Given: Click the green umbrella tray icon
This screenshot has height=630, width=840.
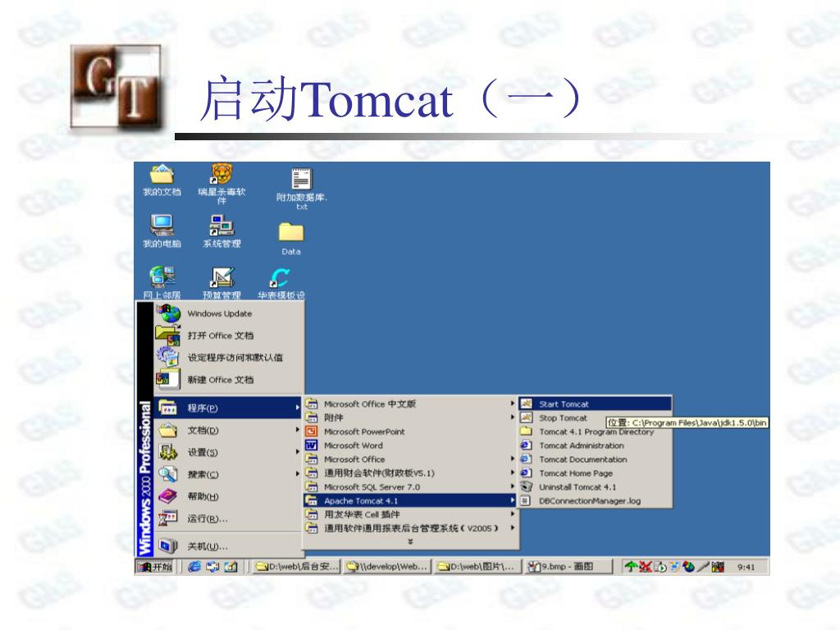Looking at the screenshot, I should coord(632,566).
